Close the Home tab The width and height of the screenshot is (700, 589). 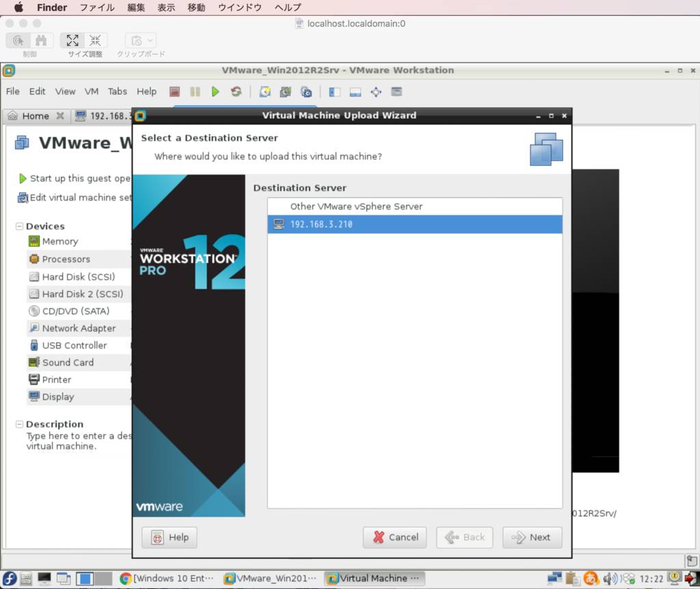(60, 116)
